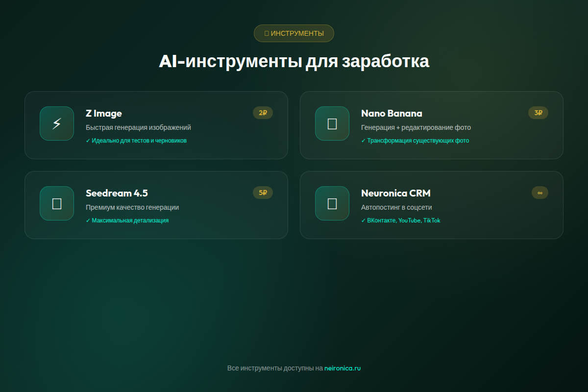Click the Neuronica CRM icon
588x392 pixels.
tap(332, 203)
